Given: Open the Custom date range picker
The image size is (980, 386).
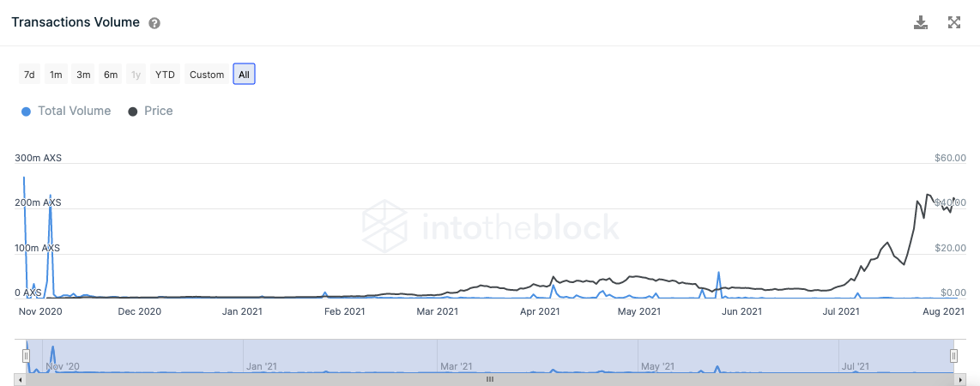Looking at the screenshot, I should pyautogui.click(x=207, y=75).
